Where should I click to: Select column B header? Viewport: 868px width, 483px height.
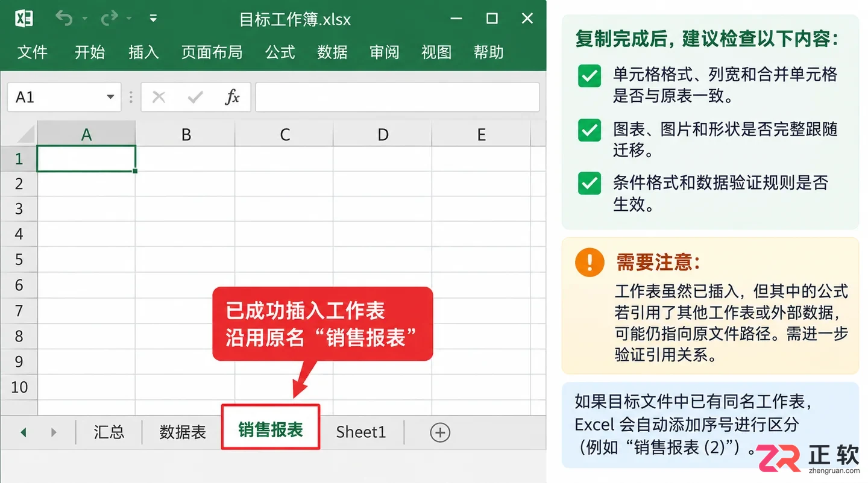point(186,134)
